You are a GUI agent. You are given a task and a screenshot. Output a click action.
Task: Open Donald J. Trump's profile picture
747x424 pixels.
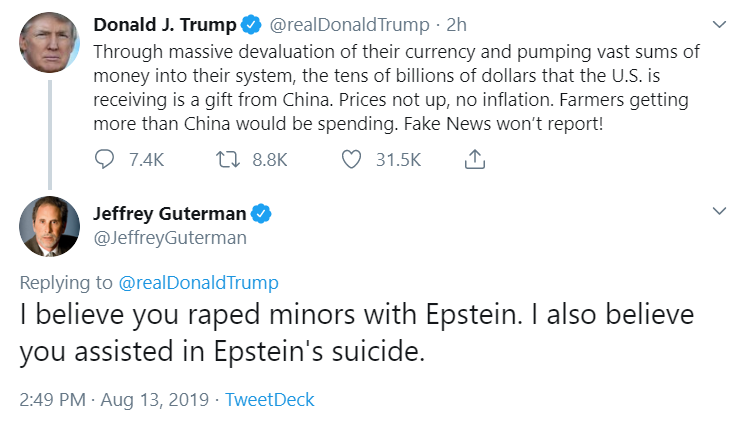click(49, 42)
